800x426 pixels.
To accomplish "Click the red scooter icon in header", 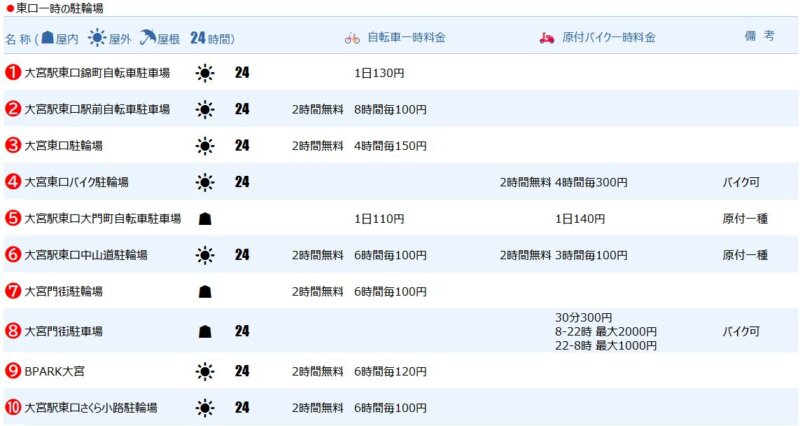I will 547,38.
